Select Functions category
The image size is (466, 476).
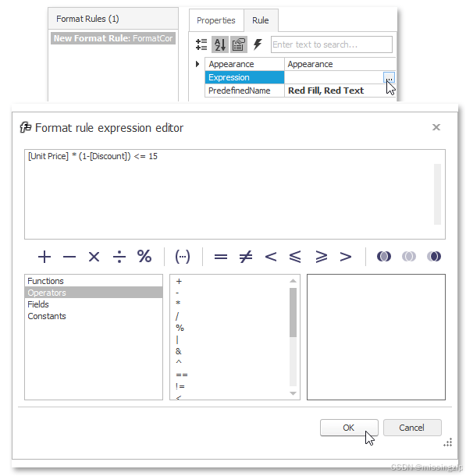tap(94, 281)
